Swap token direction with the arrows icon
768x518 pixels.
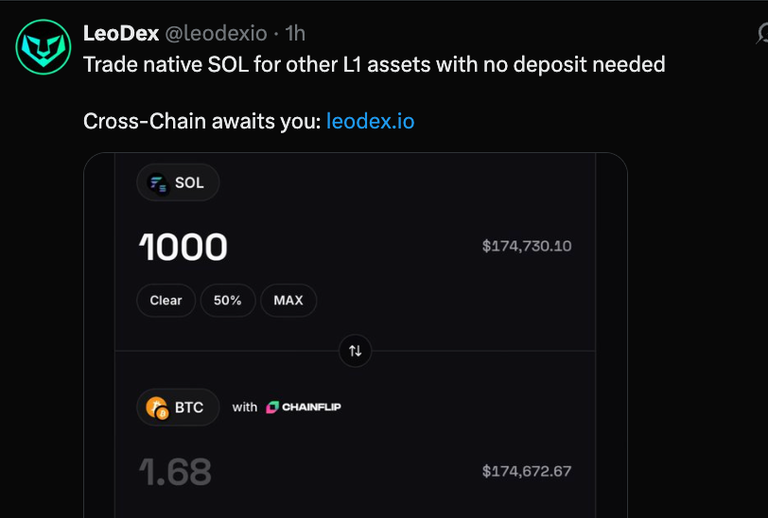[x=355, y=351]
